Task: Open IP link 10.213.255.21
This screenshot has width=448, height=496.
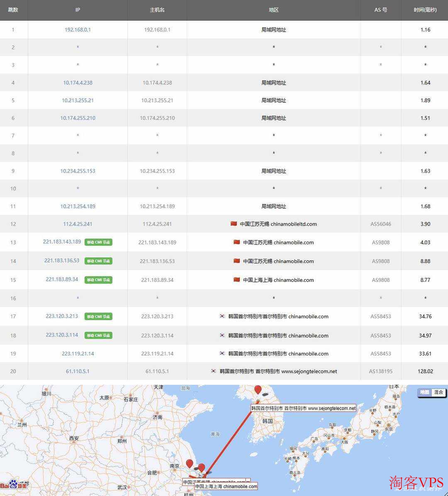Action: [x=78, y=100]
